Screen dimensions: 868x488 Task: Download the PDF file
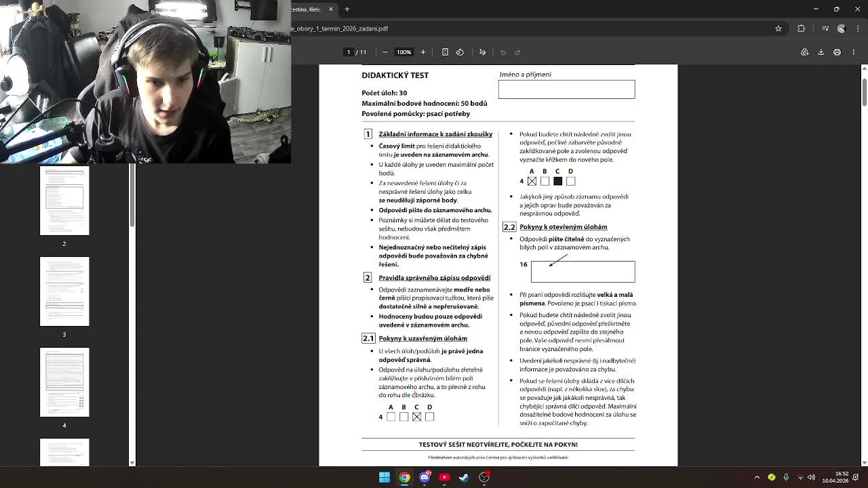point(821,52)
